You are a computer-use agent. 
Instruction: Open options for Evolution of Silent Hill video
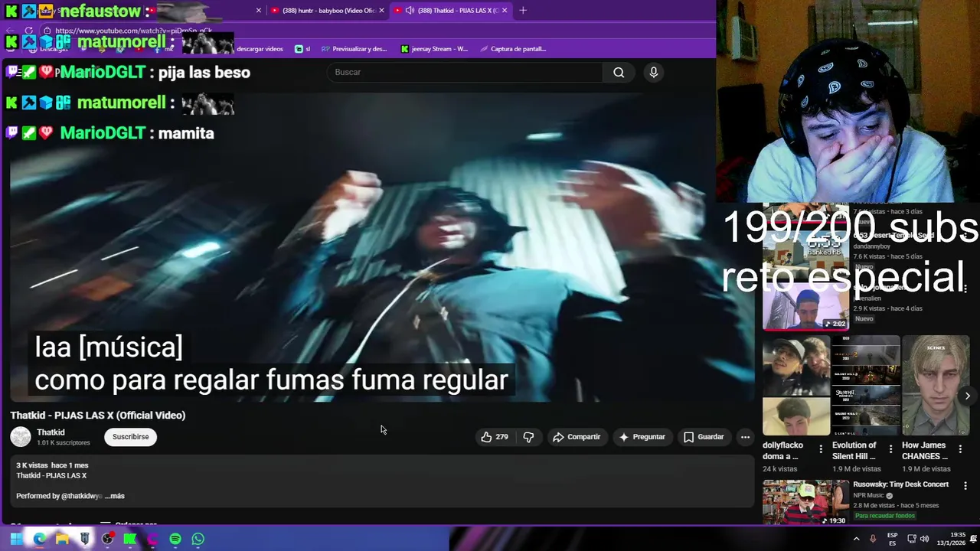point(890,449)
